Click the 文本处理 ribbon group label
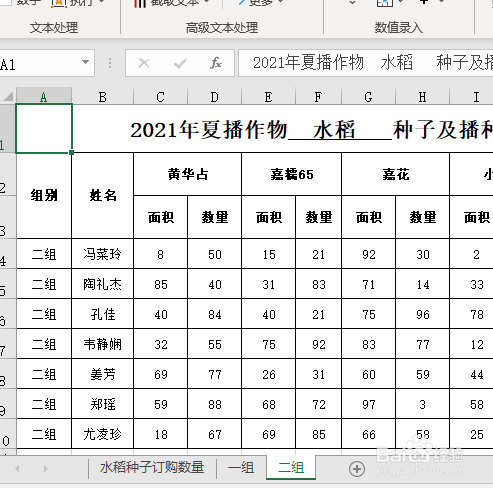This screenshot has width=493, height=488. coord(54,28)
